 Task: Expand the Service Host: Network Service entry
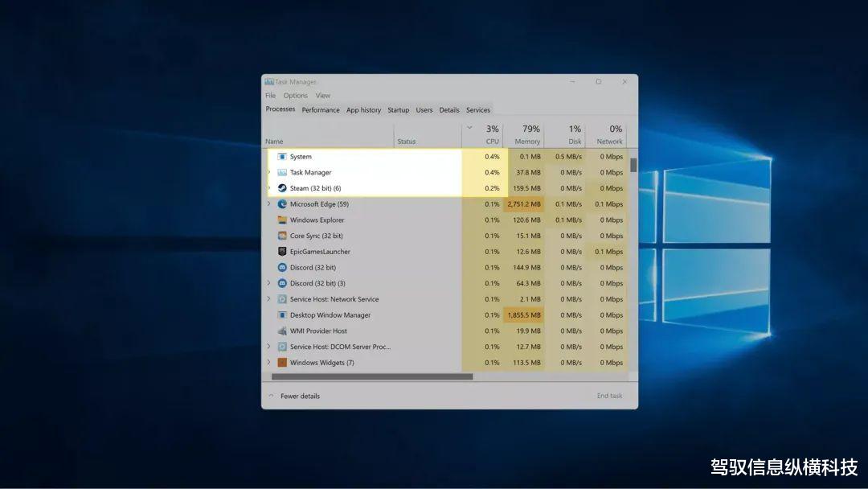pos(268,298)
